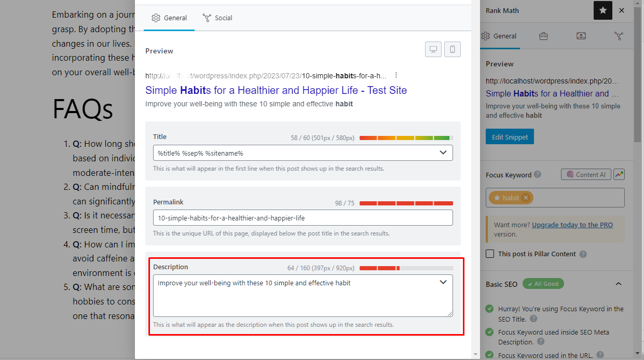Click help icon next to Meta Description check
The image size is (644, 360).
coord(541,342)
